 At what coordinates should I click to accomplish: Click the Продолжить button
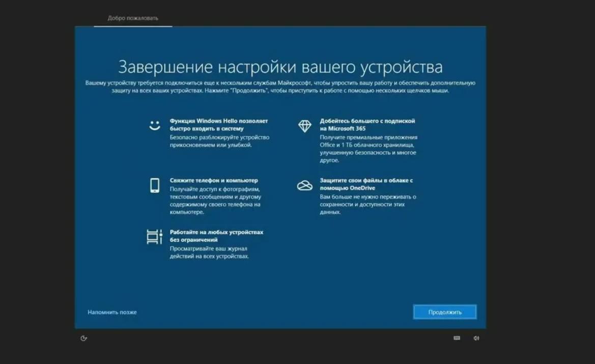[x=445, y=312]
